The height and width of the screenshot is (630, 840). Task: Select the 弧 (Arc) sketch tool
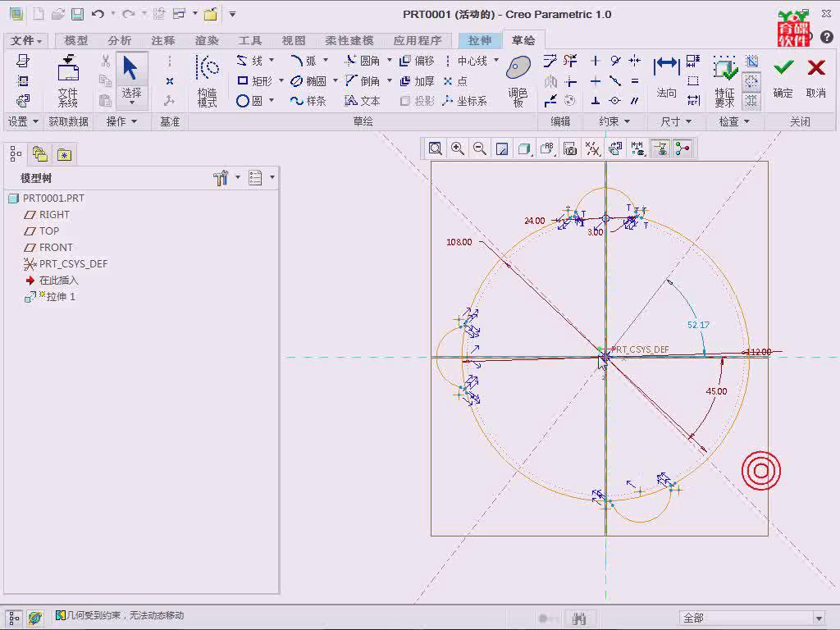click(304, 61)
